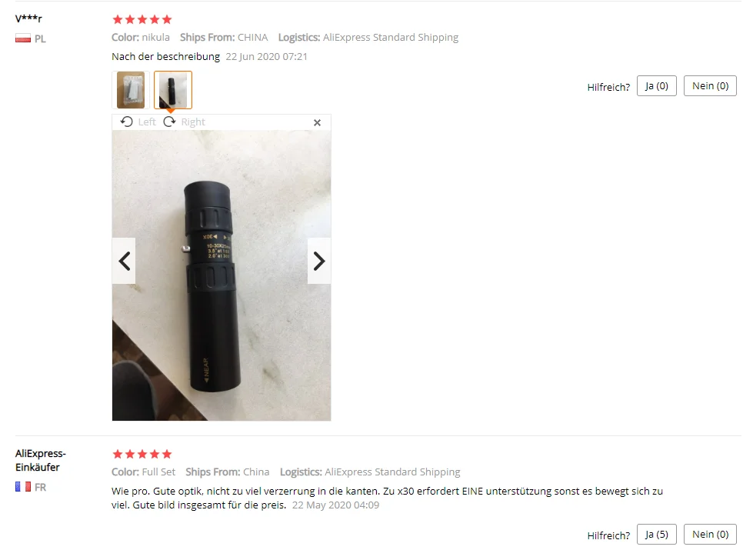This screenshot has height=560, width=753.
Task: Close the enlarged photo viewer
Action: click(317, 122)
